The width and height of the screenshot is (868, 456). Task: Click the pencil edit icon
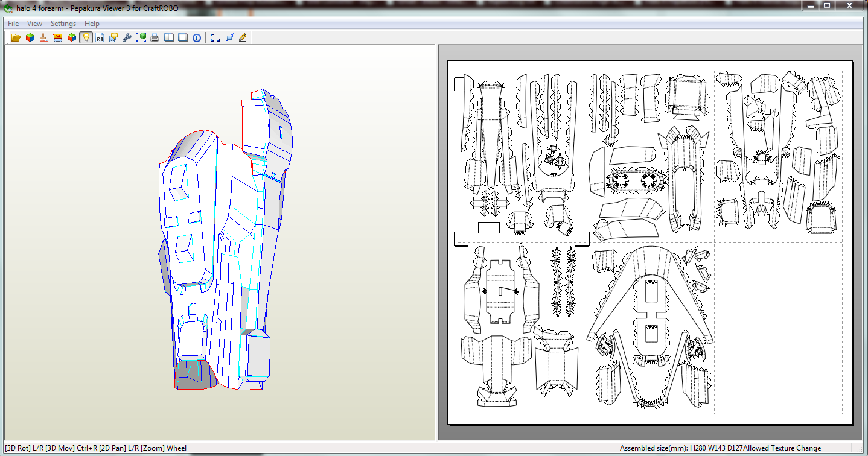pyautogui.click(x=243, y=37)
